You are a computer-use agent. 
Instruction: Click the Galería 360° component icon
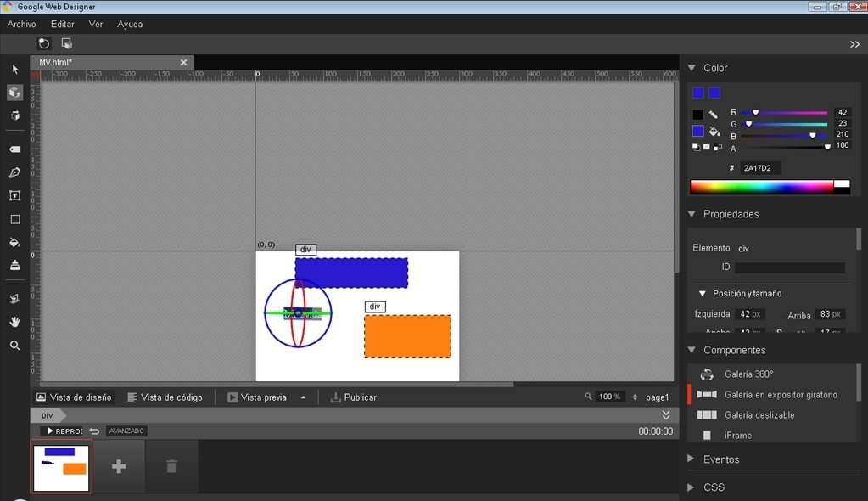click(x=706, y=374)
